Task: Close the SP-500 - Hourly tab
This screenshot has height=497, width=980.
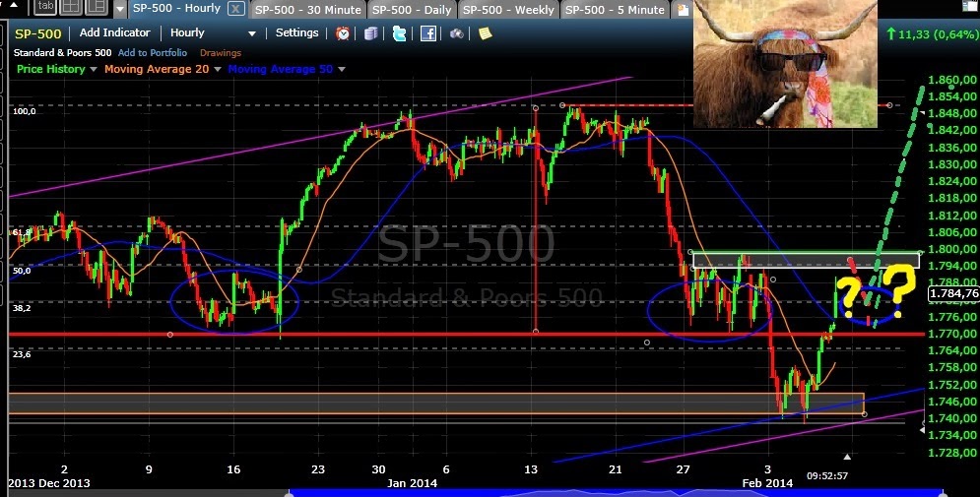Action: (235, 9)
